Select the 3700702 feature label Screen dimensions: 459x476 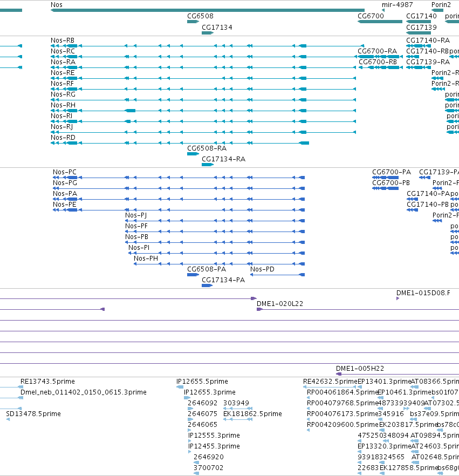tap(209, 468)
